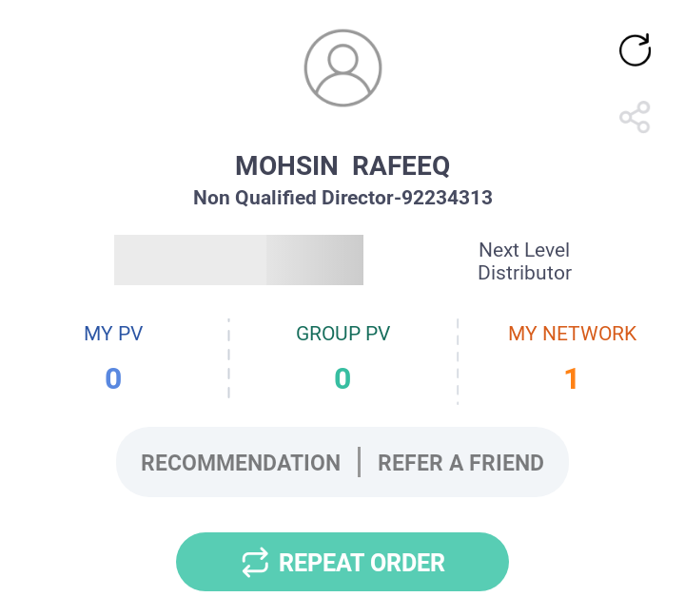
Task: Choose the RECOMMENDATION option
Action: tap(241, 463)
